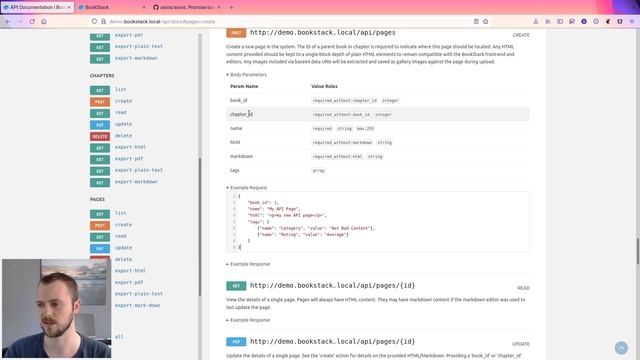This screenshot has height=360, width=640.
Task: Toggle the Firefox sidebar icon
Action: [x=560, y=21]
